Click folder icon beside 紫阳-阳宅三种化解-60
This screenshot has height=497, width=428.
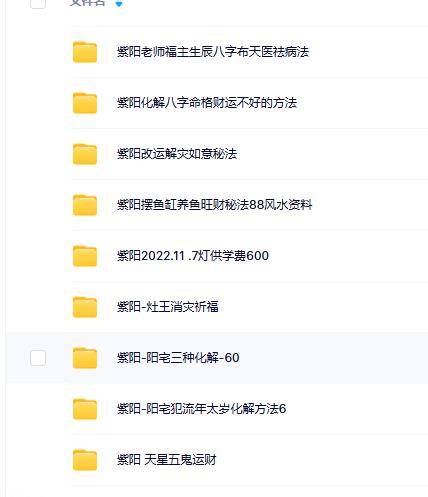[x=85, y=358]
